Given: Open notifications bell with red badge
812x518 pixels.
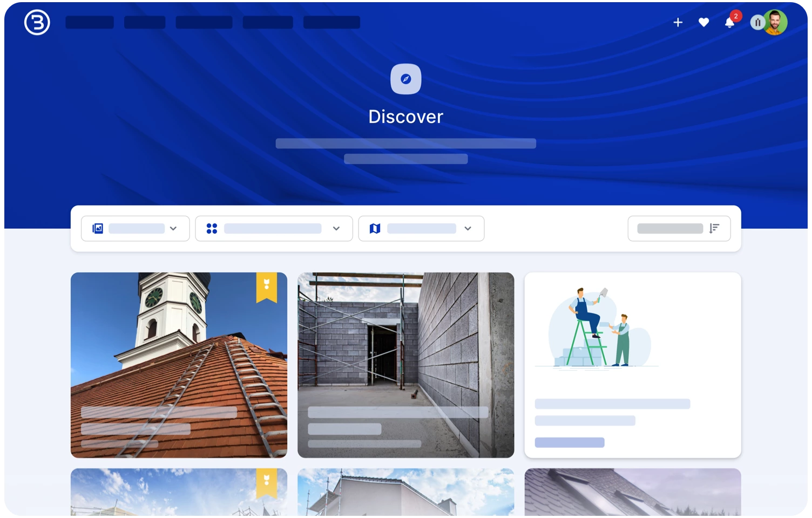Looking at the screenshot, I should coord(729,23).
